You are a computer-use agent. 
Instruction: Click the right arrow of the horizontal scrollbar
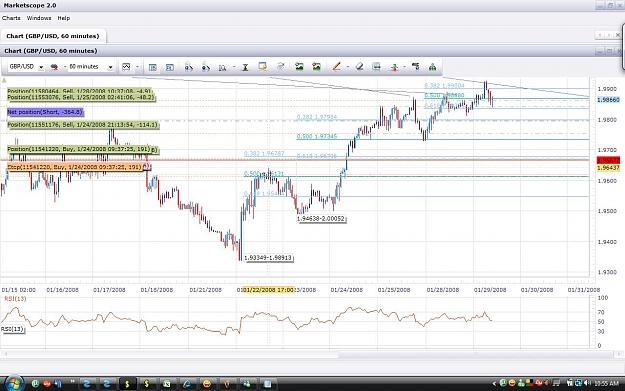(619, 354)
